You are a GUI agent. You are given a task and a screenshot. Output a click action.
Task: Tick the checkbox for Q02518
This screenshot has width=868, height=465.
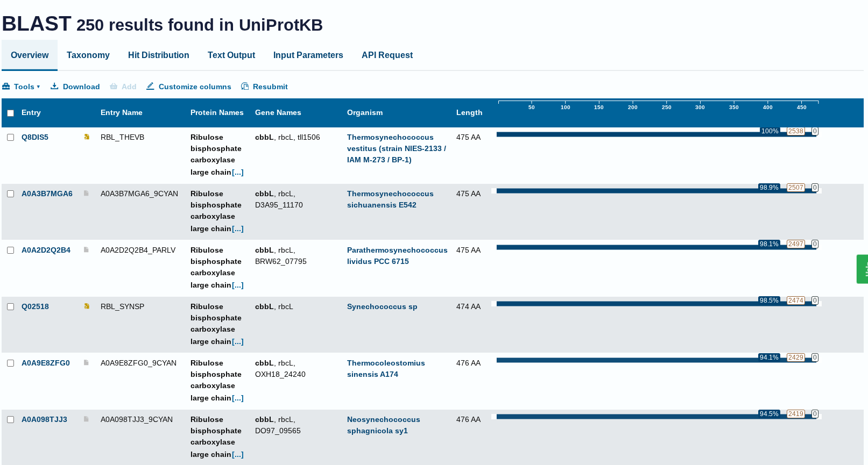coord(10,306)
